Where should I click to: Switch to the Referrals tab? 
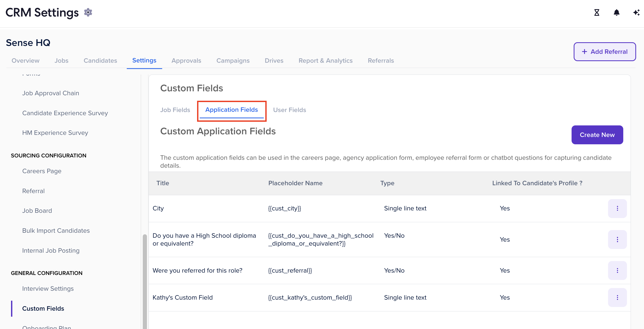(x=381, y=61)
